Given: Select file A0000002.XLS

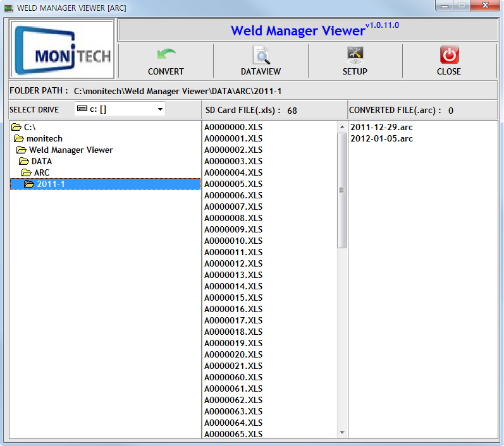Looking at the screenshot, I should 233,150.
